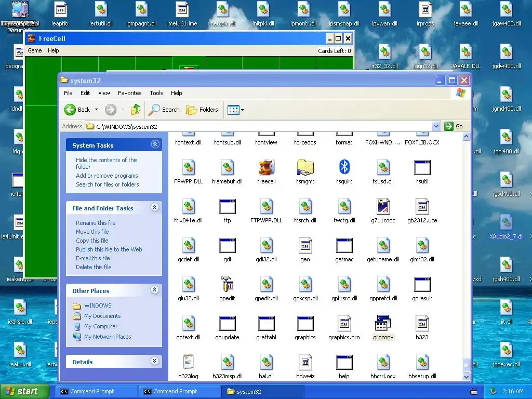Click the file list scroll down arrow
532x399 pixels.
coord(466,377)
